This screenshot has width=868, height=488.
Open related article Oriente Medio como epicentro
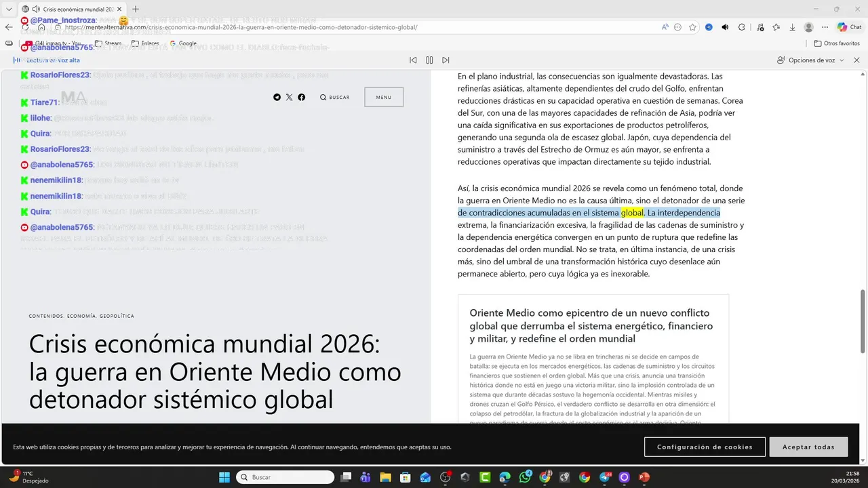click(591, 326)
